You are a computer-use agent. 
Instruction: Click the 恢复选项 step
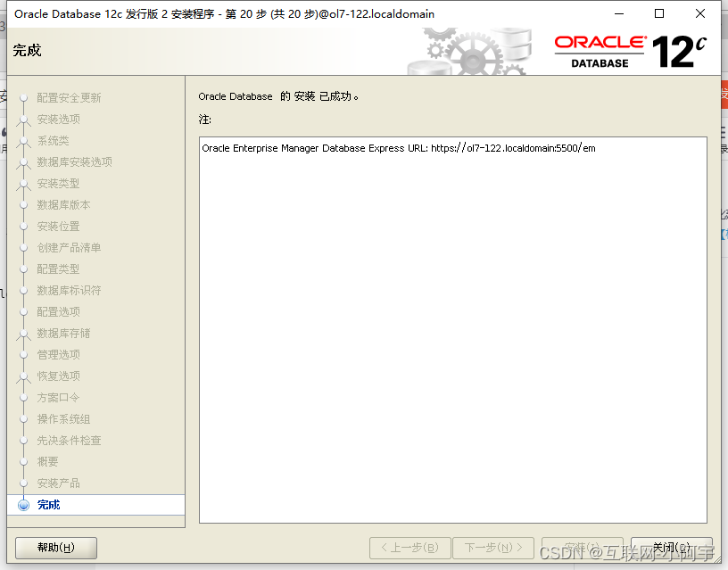(59, 376)
